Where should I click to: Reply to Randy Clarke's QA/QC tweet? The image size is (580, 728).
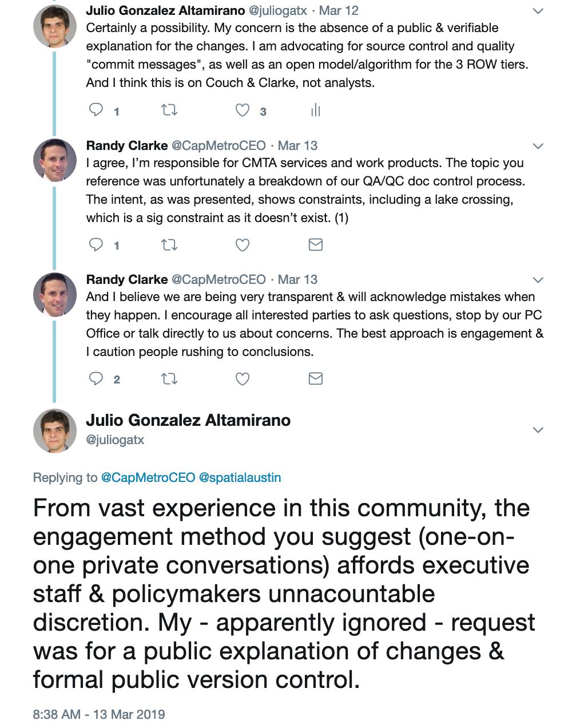click(x=96, y=244)
